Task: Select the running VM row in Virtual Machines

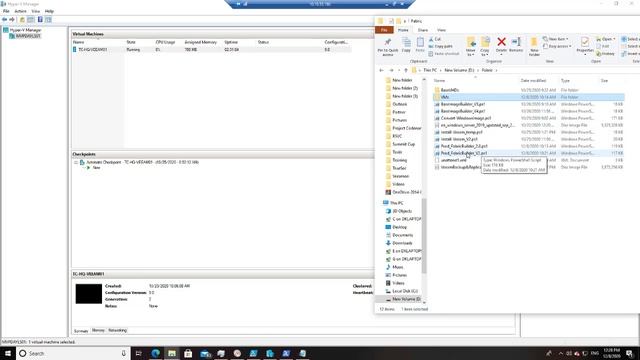Action: (x=211, y=50)
